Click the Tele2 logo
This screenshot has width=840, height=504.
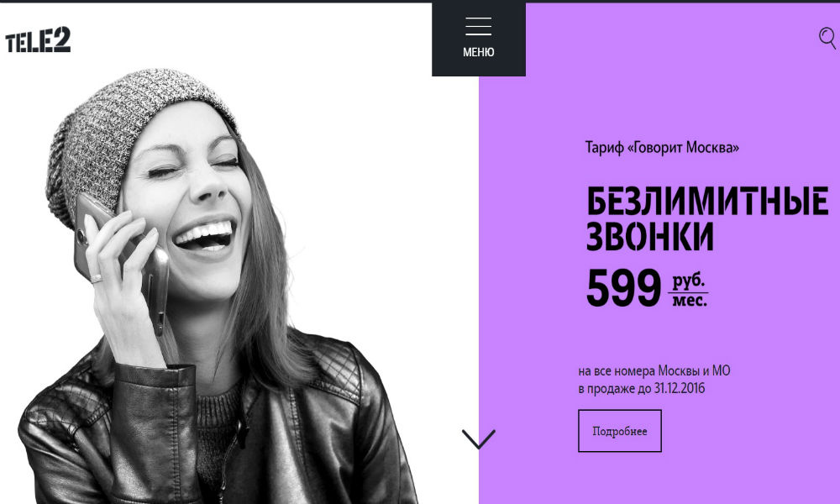pos(38,39)
